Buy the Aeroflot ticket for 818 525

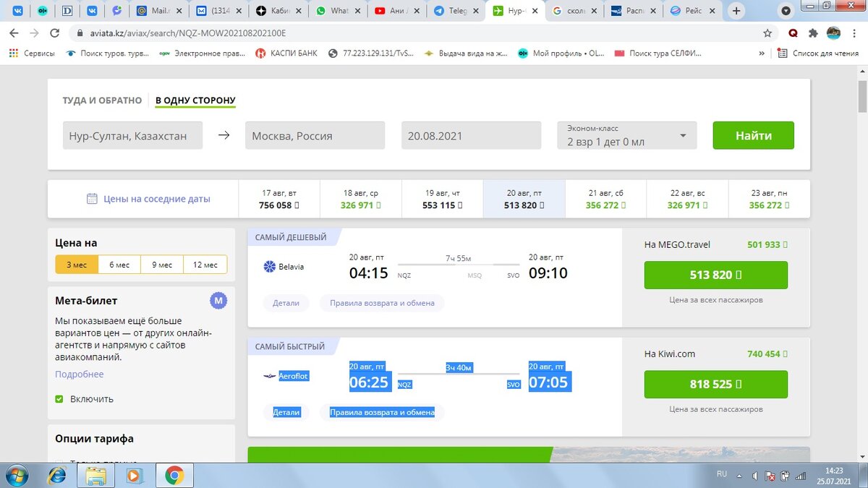(x=715, y=384)
